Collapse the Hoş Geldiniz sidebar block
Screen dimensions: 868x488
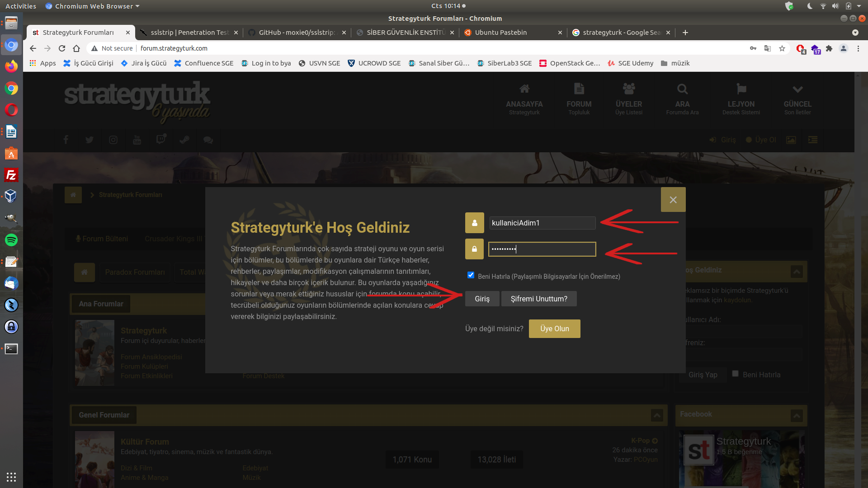(x=797, y=272)
